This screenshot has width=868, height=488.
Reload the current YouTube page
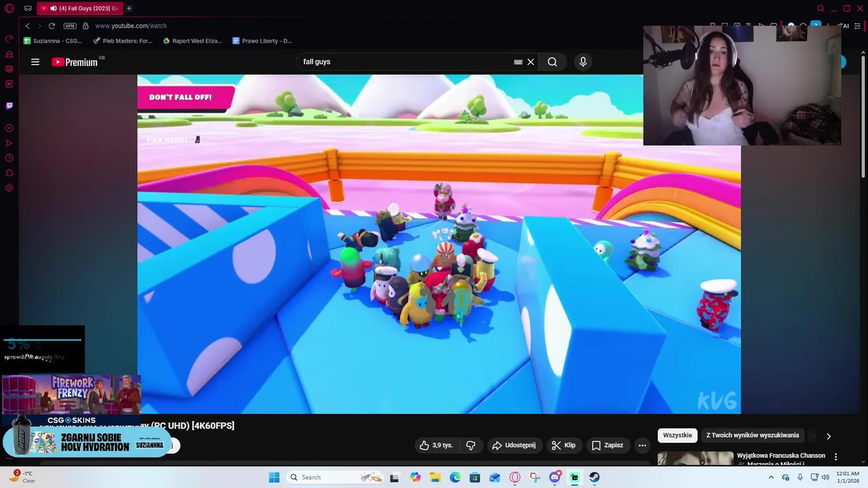(52, 26)
